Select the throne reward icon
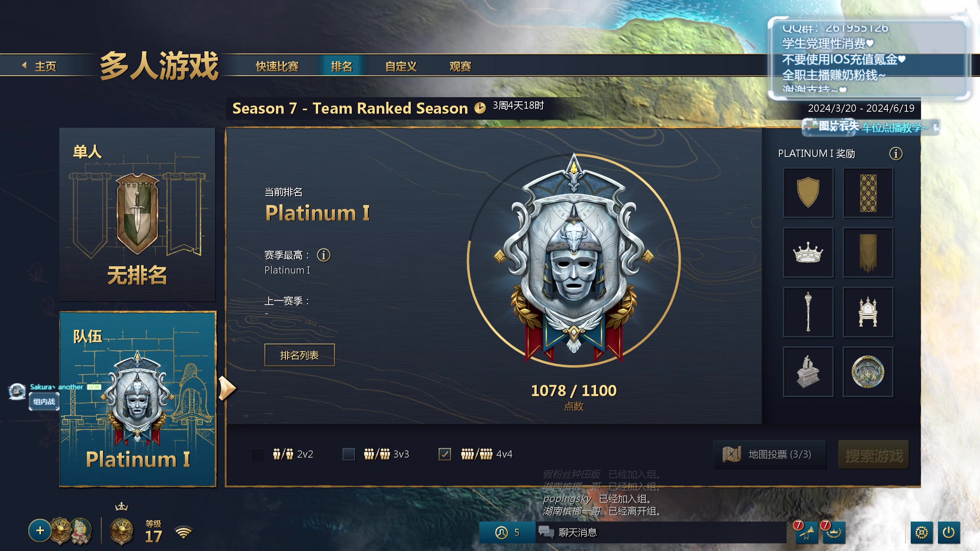Viewport: 980px width, 551px height. pyautogui.click(x=868, y=312)
